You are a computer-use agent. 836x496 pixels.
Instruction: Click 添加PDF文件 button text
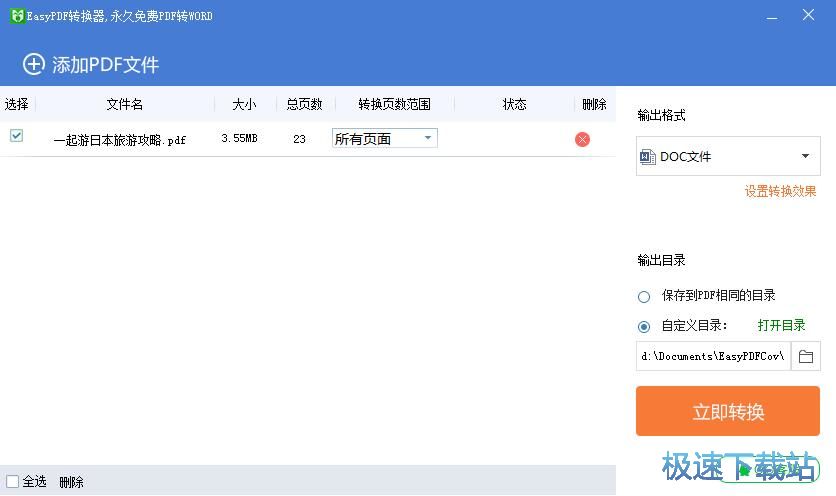tap(106, 65)
